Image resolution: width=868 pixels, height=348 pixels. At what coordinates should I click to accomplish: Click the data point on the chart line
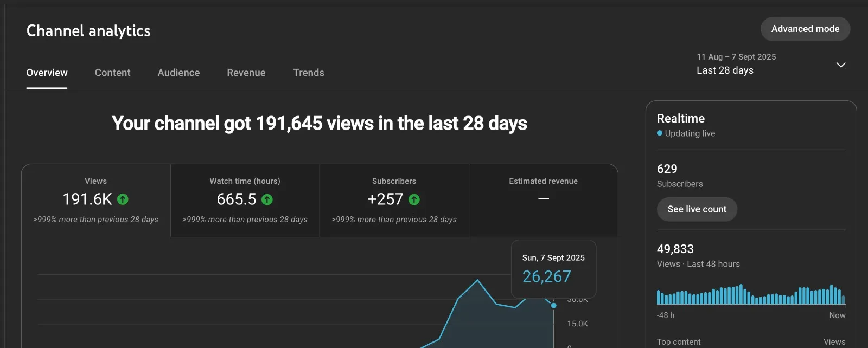[553, 305]
